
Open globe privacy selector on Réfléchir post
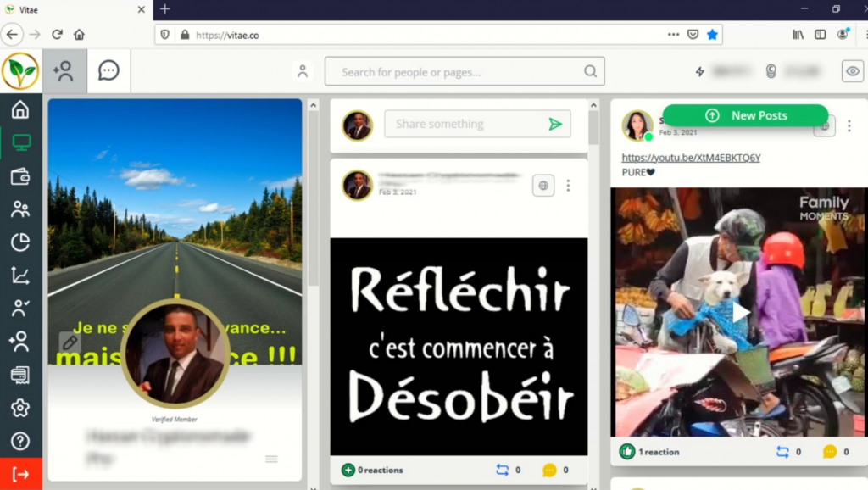tap(543, 186)
